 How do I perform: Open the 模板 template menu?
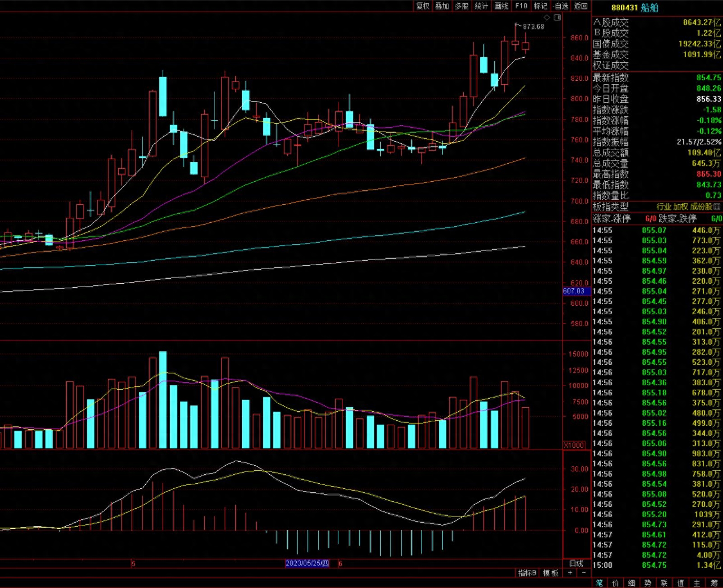click(551, 573)
